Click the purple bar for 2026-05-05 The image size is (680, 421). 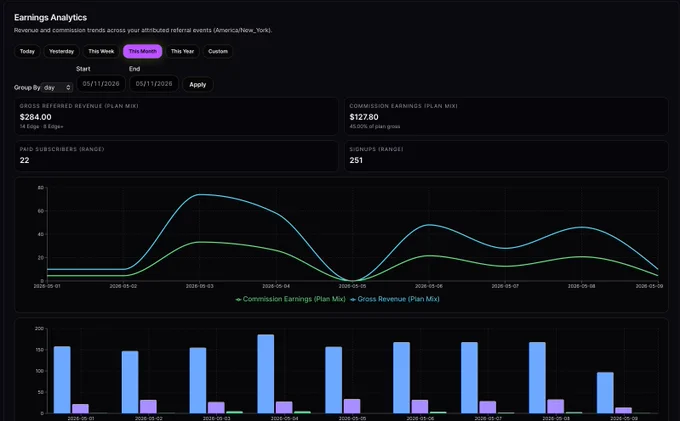coord(352,406)
